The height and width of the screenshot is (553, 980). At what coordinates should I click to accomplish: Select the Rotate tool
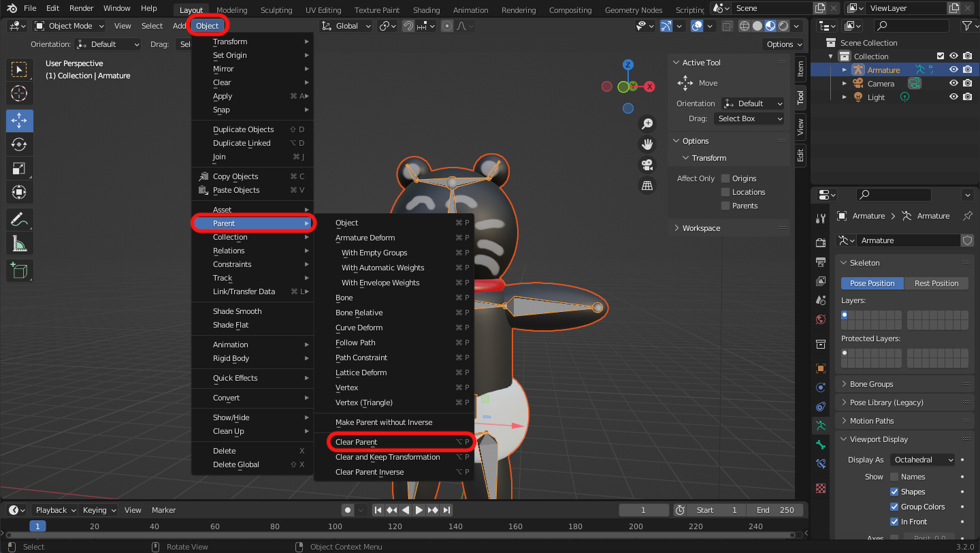pos(19,145)
